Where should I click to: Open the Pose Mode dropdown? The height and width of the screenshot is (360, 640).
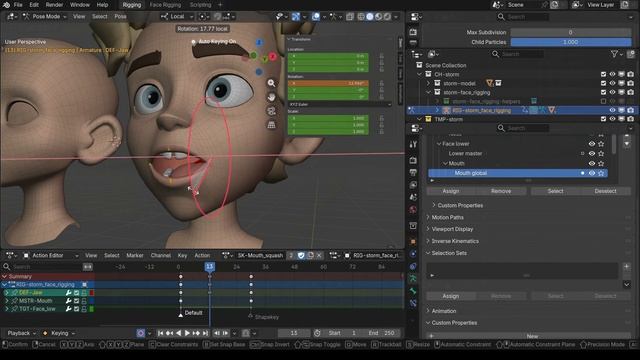coord(45,17)
